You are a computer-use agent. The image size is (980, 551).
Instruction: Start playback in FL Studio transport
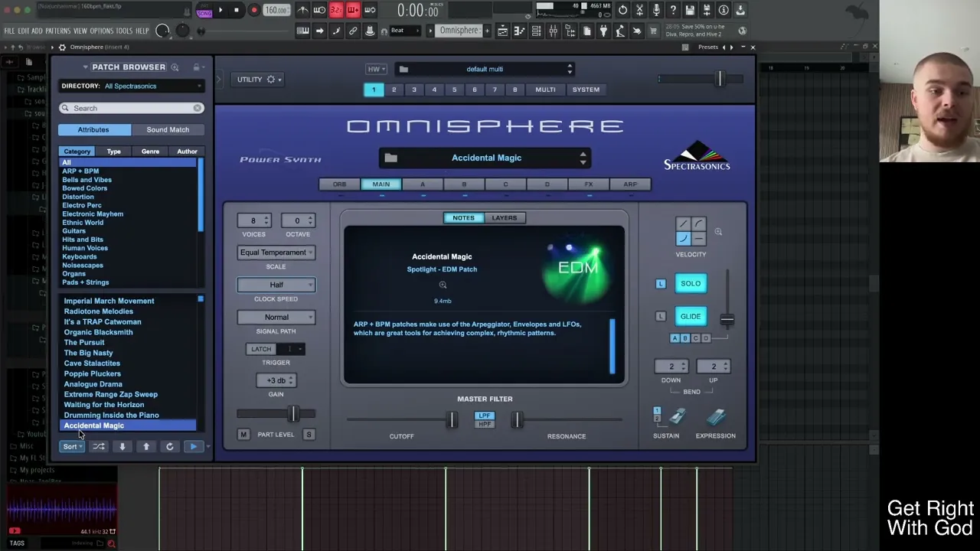tap(220, 10)
